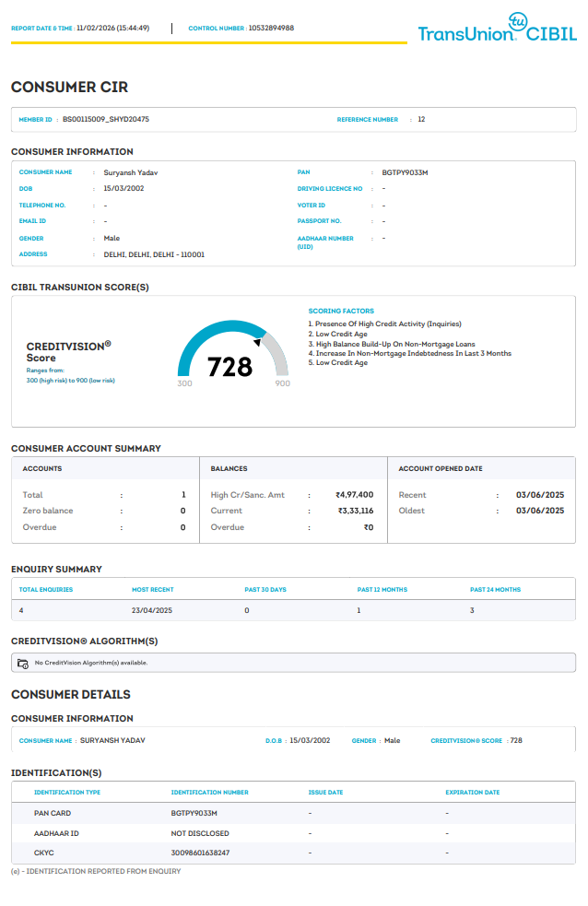Image resolution: width=588 pixels, height=906 pixels.
Task: Click the MOST RECENT enquiry date 23/04/2025
Action: pos(152,610)
